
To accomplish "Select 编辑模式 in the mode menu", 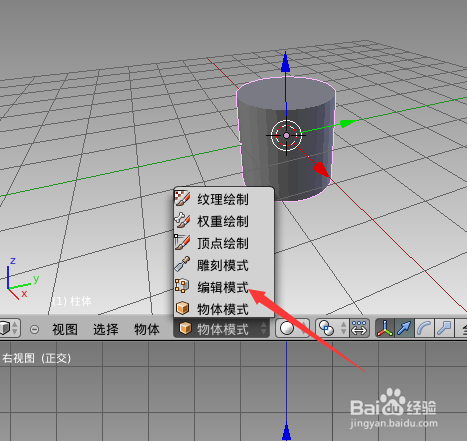I will click(x=223, y=287).
